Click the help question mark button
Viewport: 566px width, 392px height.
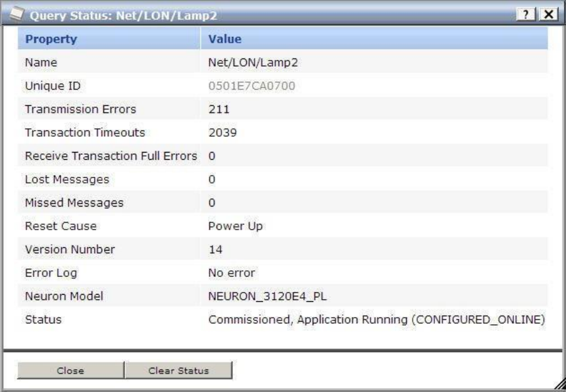[526, 14]
